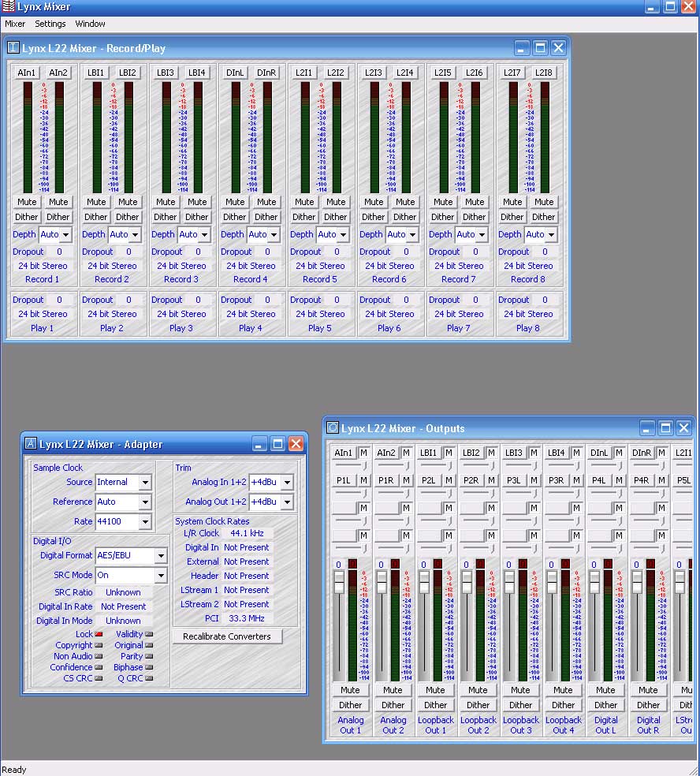Open the Sample Clock Source dropdown
The height and width of the screenshot is (776, 700).
[x=145, y=482]
